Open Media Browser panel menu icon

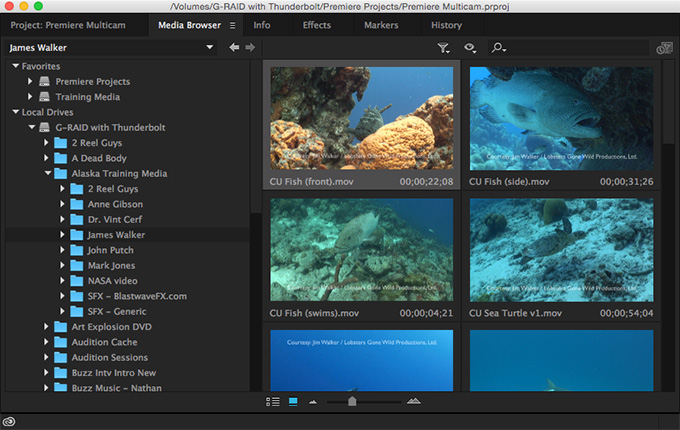tap(232, 26)
